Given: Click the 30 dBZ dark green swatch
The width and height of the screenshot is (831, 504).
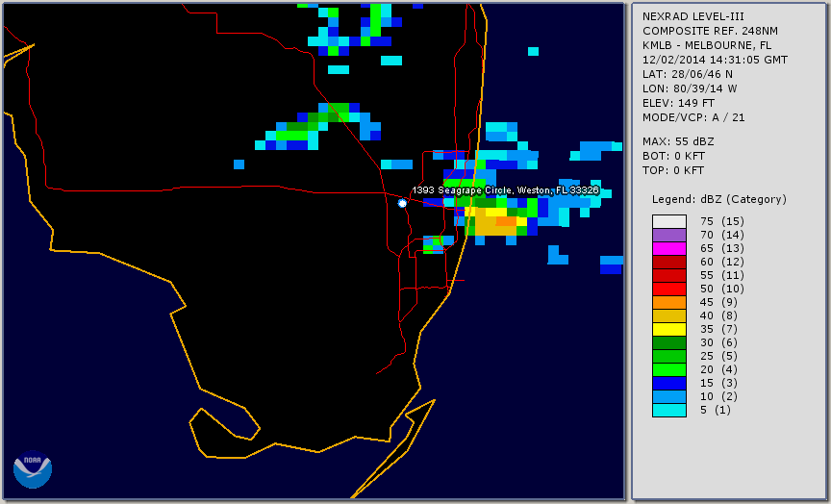Looking at the screenshot, I should pyautogui.click(x=669, y=342).
